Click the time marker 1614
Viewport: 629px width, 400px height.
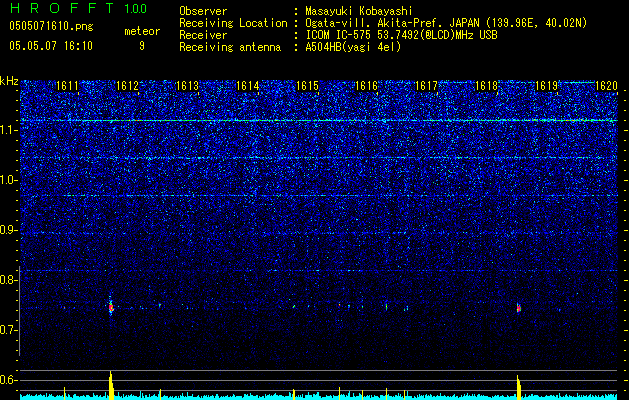pos(247,86)
